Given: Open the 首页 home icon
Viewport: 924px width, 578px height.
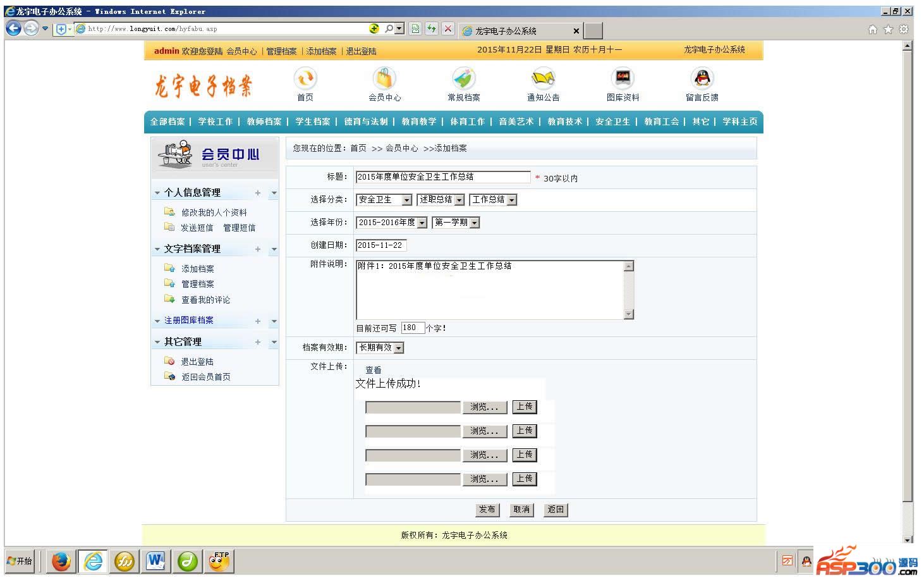Looking at the screenshot, I should coord(305,78).
